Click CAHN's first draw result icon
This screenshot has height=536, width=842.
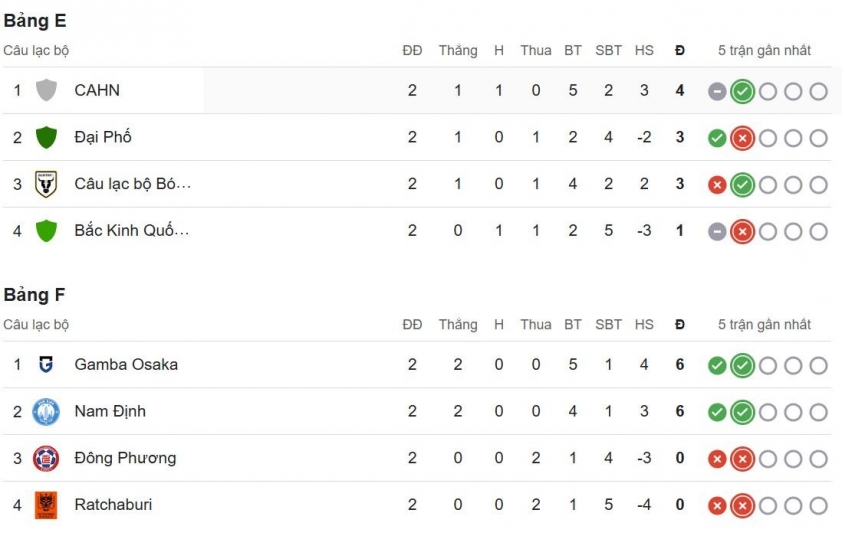[717, 91]
